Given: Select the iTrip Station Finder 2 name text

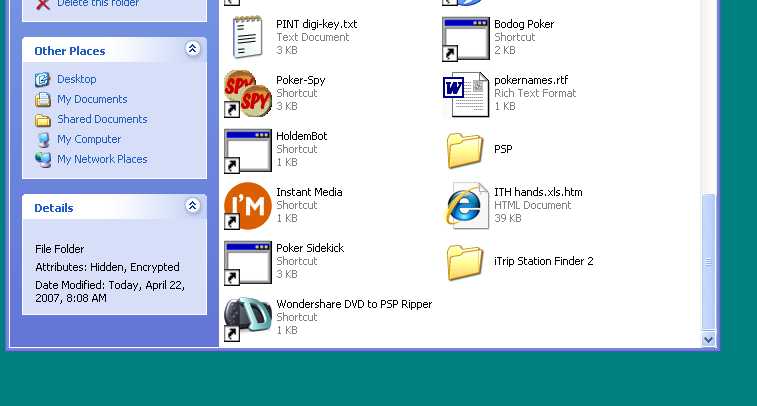Looking at the screenshot, I should tap(544, 261).
